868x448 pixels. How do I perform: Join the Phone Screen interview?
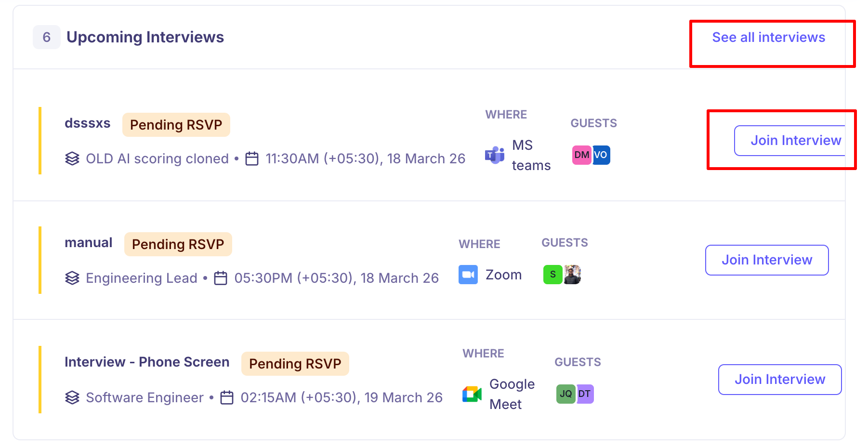coord(779,380)
